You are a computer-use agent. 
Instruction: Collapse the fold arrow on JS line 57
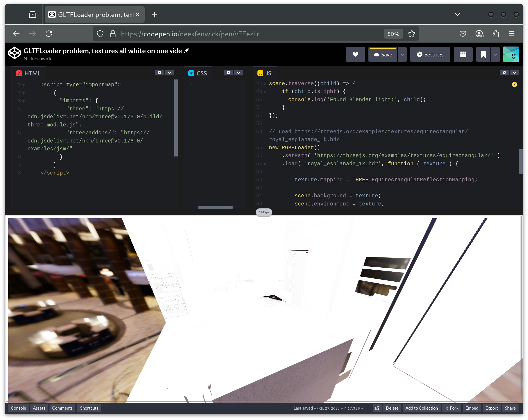pyautogui.click(x=265, y=164)
